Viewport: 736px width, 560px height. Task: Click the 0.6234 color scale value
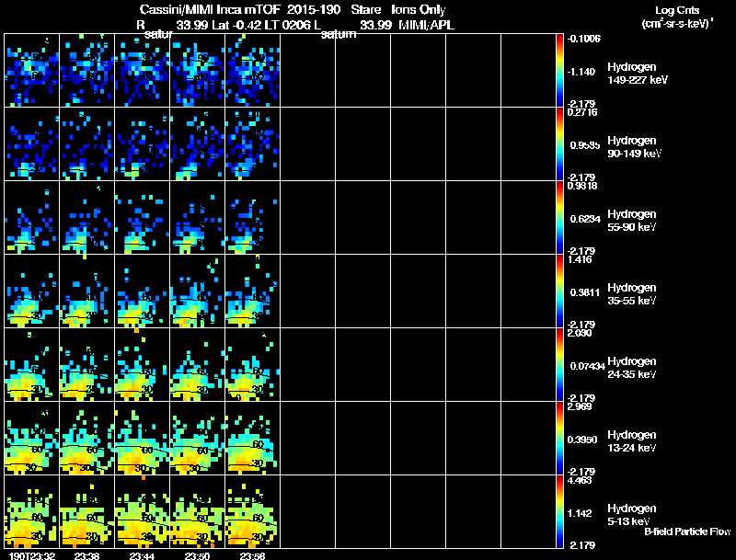585,219
